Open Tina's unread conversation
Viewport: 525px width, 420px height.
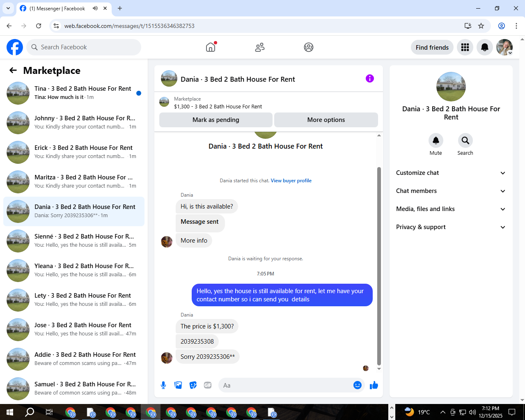pos(74,93)
